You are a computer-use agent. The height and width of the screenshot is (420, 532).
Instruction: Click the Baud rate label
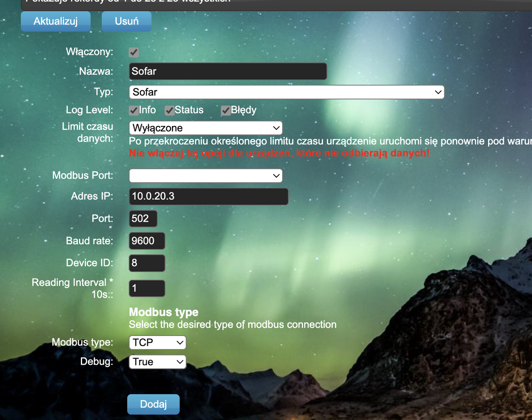[x=90, y=241]
